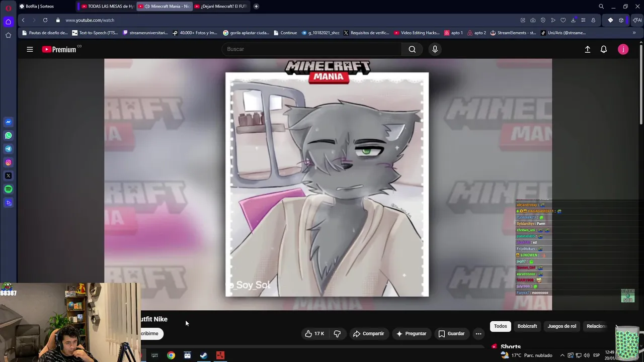Screen dimensions: 644x362
Task: Open Chrome from Windows taskbar
Action: (171, 355)
